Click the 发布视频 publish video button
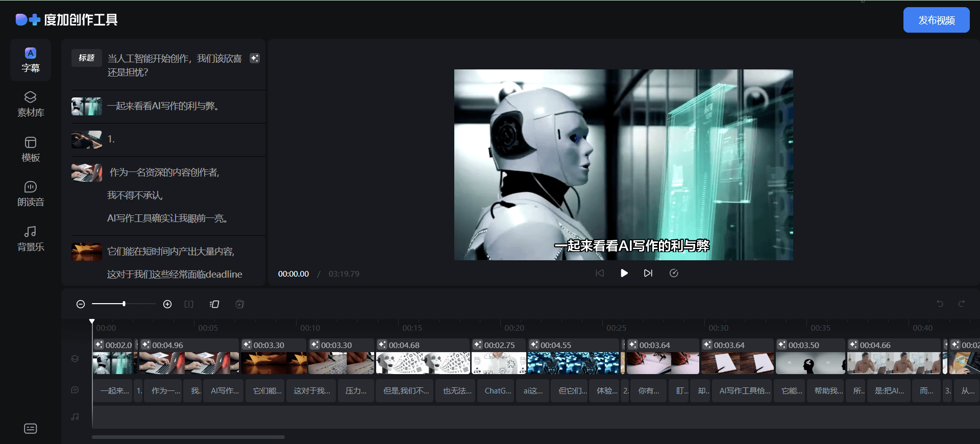The width and height of the screenshot is (980, 444). [936, 20]
